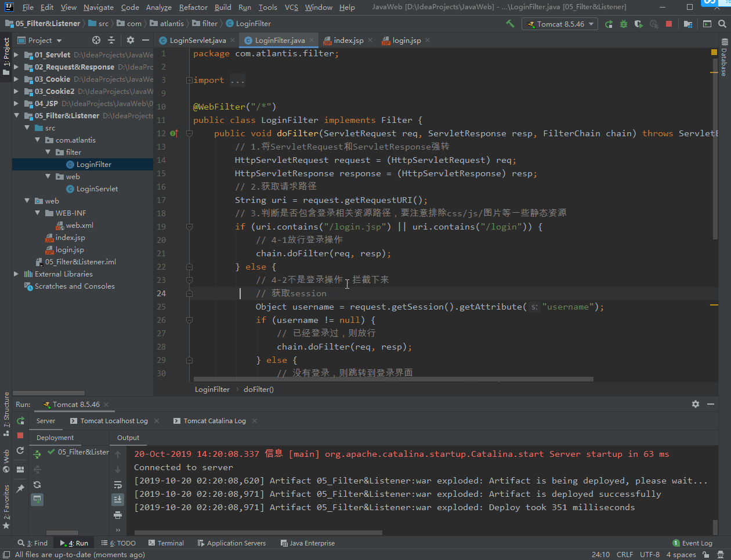
Task: Open the Project view selector dropdown
Action: (x=39, y=40)
